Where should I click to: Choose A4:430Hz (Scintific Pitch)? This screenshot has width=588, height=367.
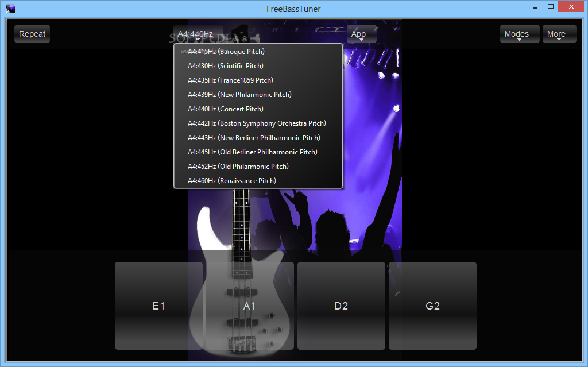pos(258,65)
